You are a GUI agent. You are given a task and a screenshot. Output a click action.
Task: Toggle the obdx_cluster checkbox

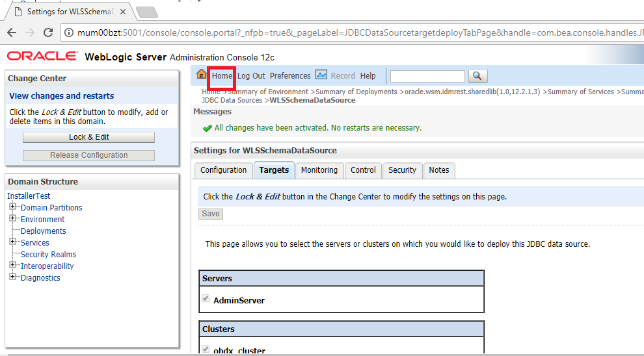[206, 349]
